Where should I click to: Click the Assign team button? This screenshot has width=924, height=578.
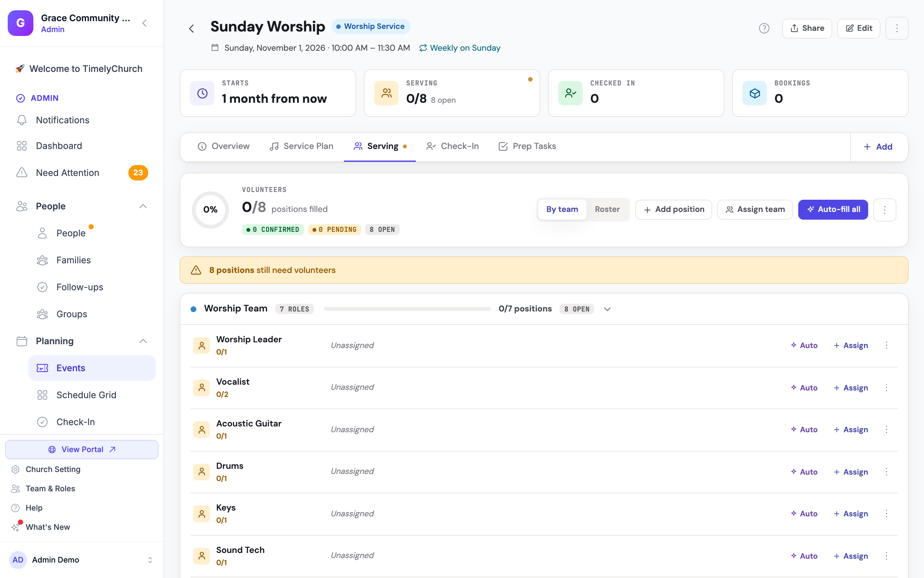(x=755, y=209)
